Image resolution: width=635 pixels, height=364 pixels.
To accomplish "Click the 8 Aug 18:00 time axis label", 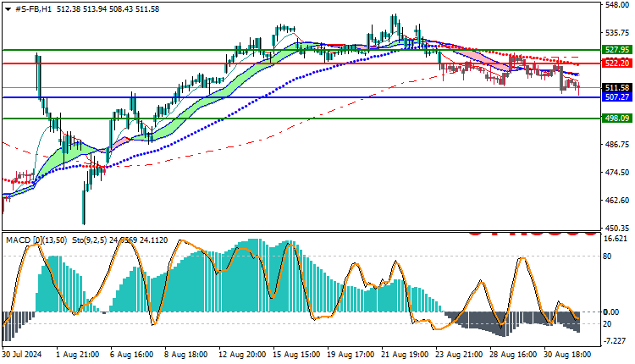I will click(186, 355).
